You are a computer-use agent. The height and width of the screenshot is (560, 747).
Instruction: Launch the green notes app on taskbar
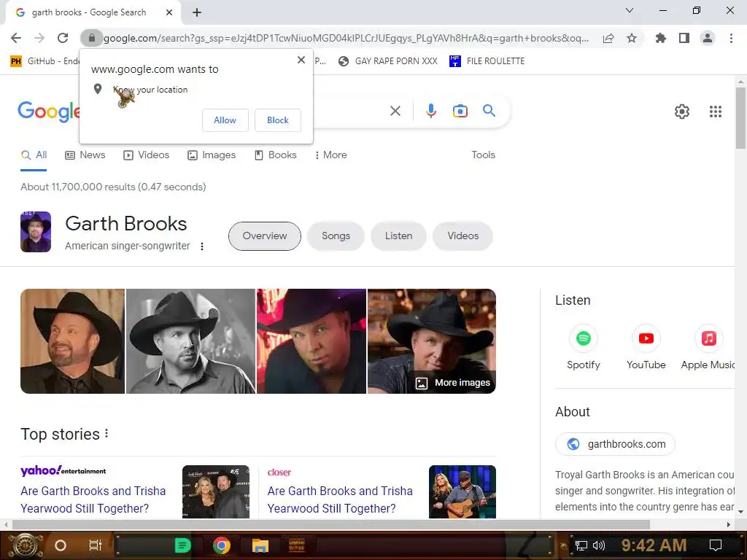(x=182, y=545)
